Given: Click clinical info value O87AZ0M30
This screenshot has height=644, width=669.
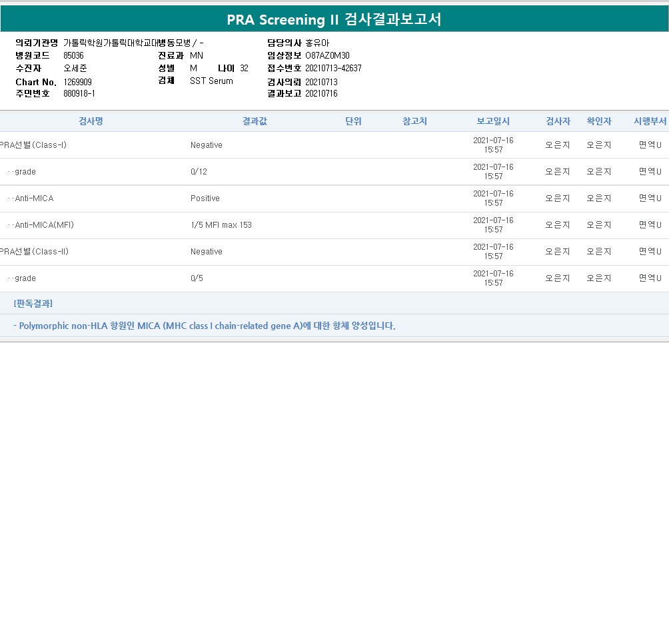Looking at the screenshot, I should 327,55.
